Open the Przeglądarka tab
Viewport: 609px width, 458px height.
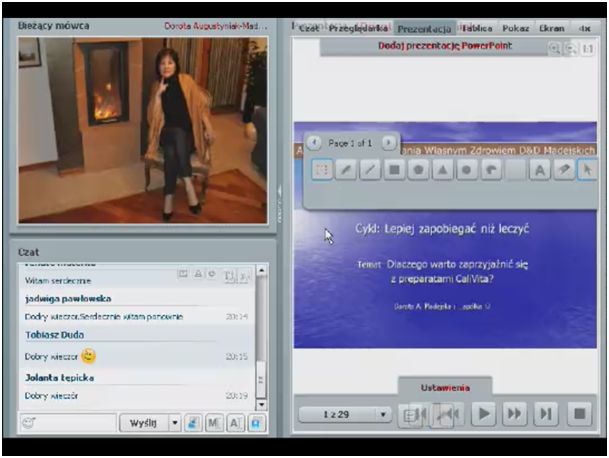click(358, 28)
